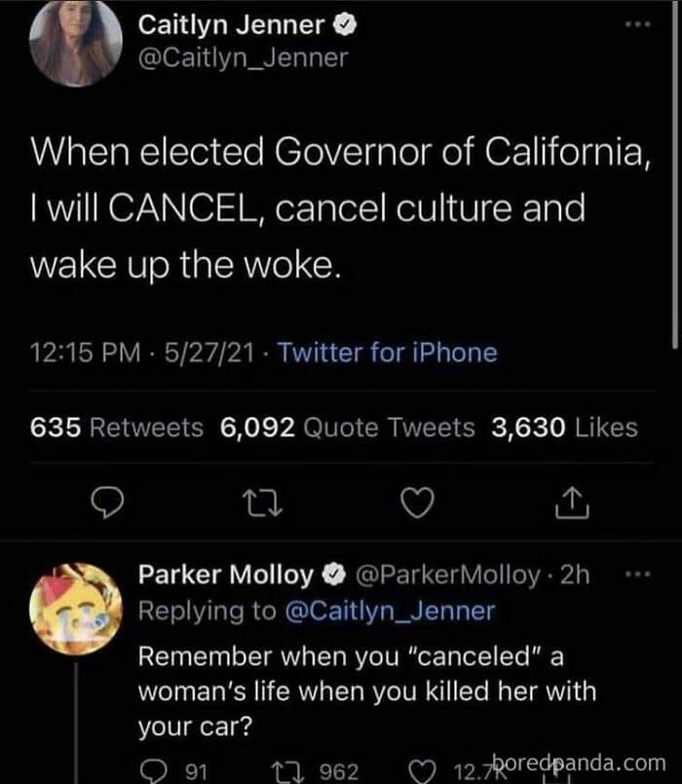
Task: Retweet Parker Molloy's reply with 962 count
Action: coord(287,771)
